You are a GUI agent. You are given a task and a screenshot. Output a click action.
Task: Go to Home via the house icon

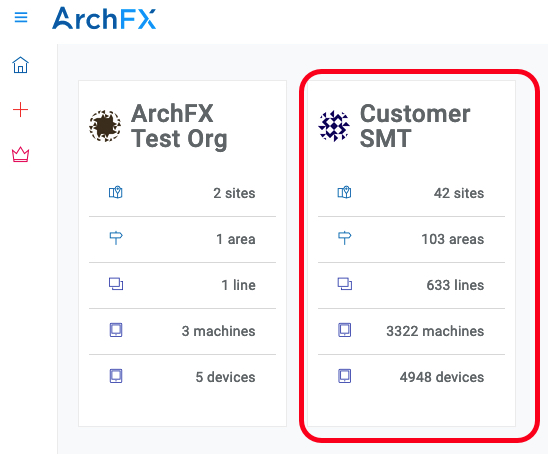point(20,65)
